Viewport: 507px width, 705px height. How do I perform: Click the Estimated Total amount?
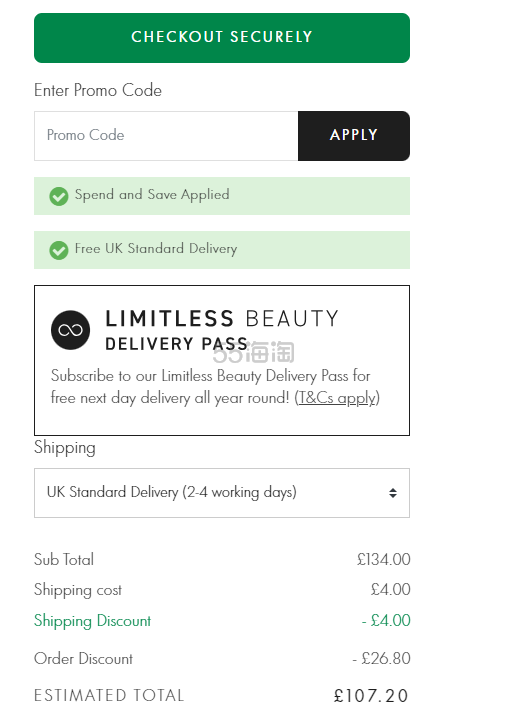pyautogui.click(x=371, y=696)
